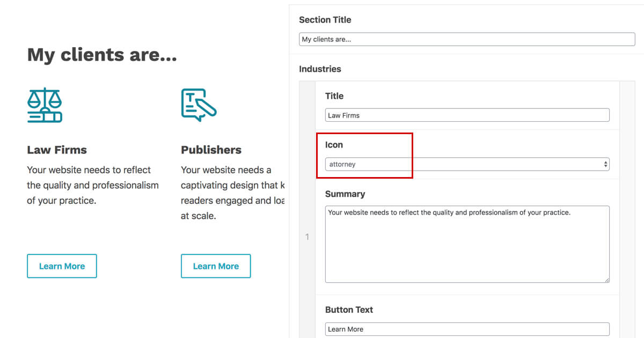Click the Icon select stepper arrows
The height and width of the screenshot is (338, 644).
(x=606, y=164)
